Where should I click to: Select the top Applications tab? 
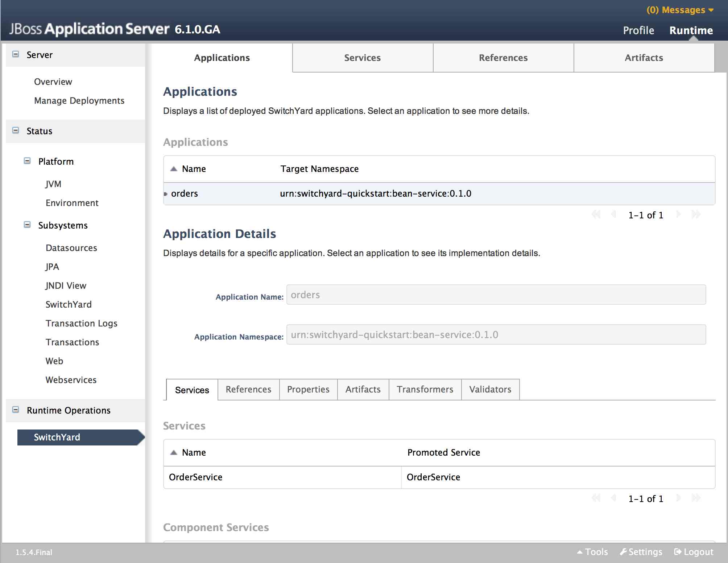pyautogui.click(x=222, y=58)
